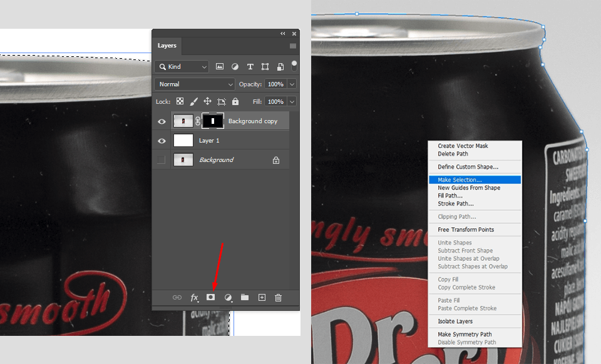This screenshot has height=364, width=601.
Task: Toggle layer filtering on/off switch
Action: pyautogui.click(x=294, y=66)
